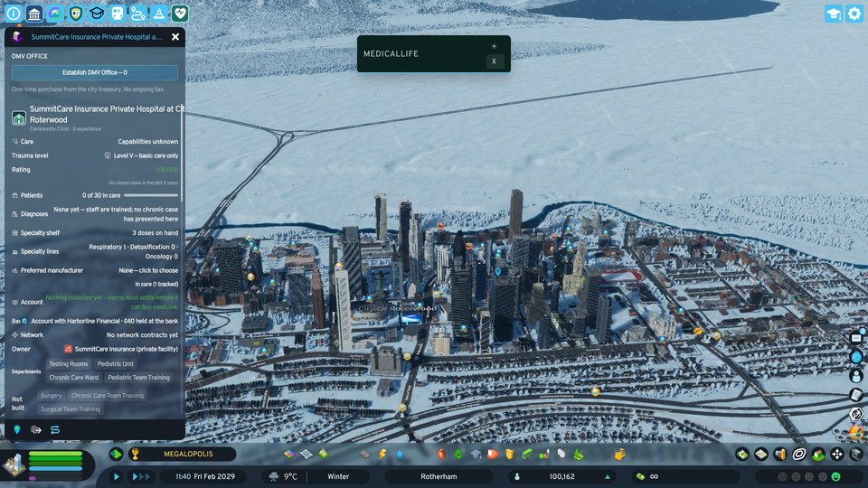Click the X button in MEDICALLIFE box
Screen dimensions: 868x488
495,61
